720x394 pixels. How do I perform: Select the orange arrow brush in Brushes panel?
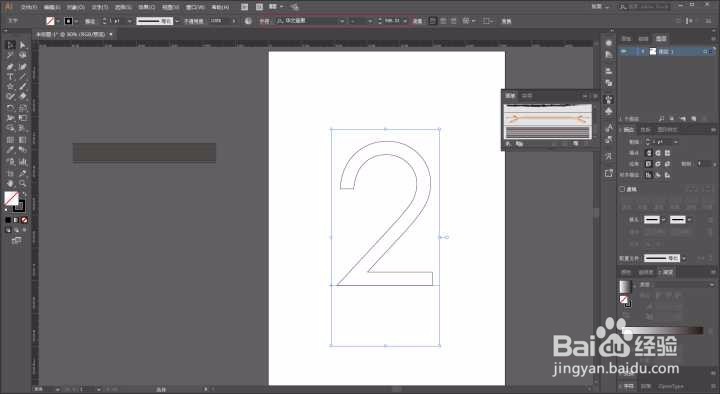point(547,118)
